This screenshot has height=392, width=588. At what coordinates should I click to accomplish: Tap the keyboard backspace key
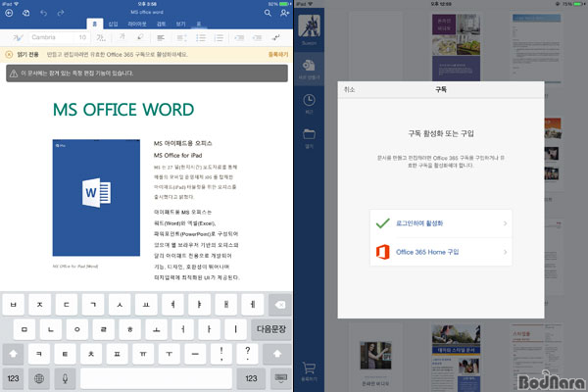pyautogui.click(x=279, y=305)
